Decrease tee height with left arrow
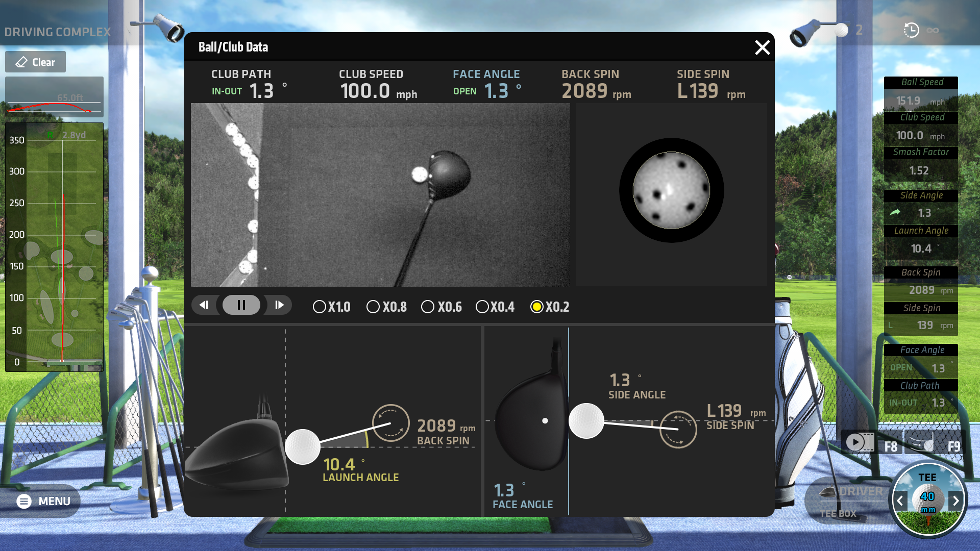980x551 pixels. [x=900, y=501]
